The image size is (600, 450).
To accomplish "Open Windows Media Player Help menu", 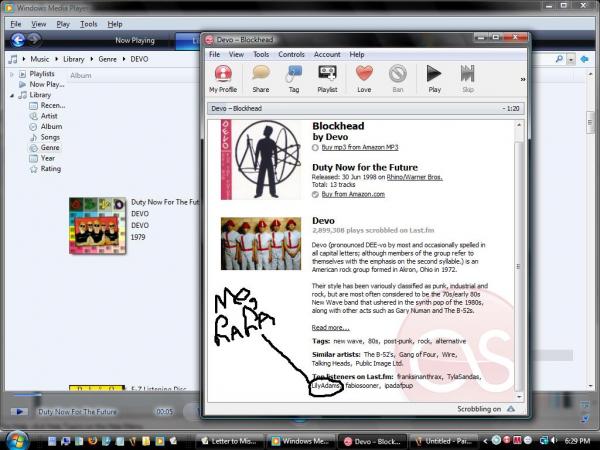I will coord(114,24).
